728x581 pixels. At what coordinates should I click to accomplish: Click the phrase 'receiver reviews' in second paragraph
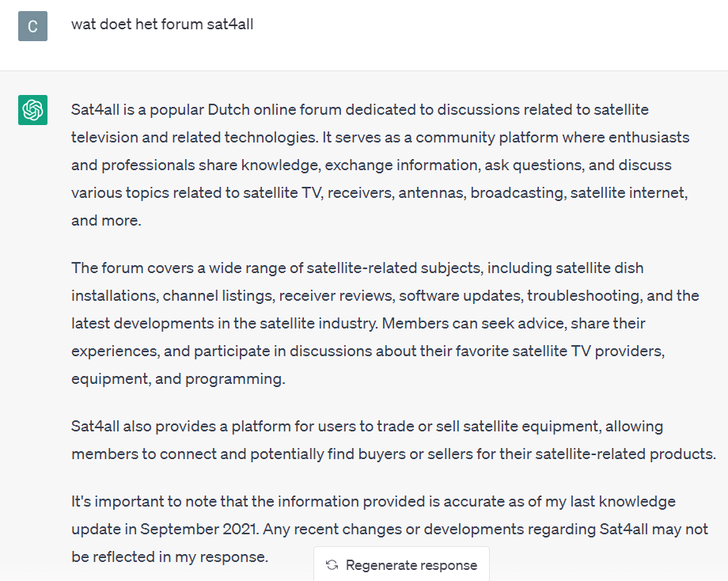[336, 295]
